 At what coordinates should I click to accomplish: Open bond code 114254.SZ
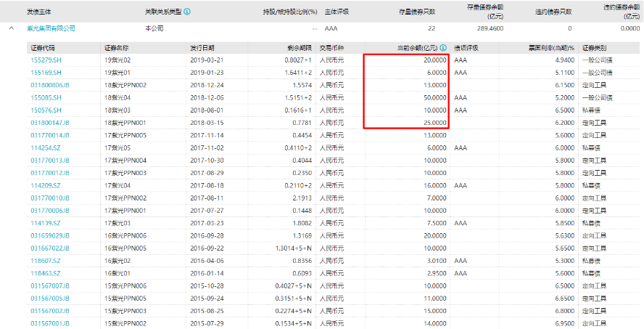click(x=46, y=148)
